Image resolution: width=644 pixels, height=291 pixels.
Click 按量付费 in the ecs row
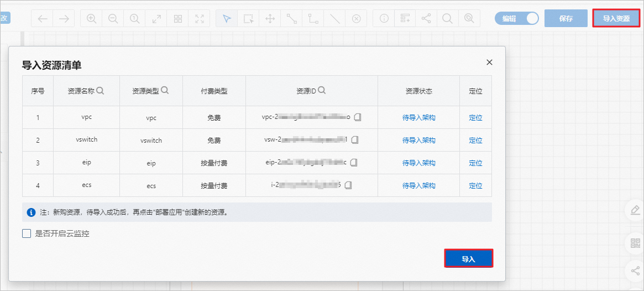[x=214, y=185]
